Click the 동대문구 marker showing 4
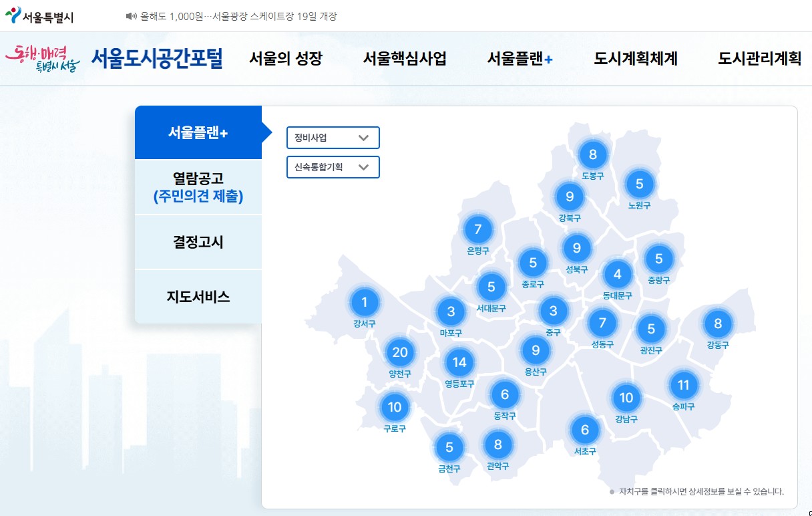Screen dimensions: 812x516 point(618,274)
